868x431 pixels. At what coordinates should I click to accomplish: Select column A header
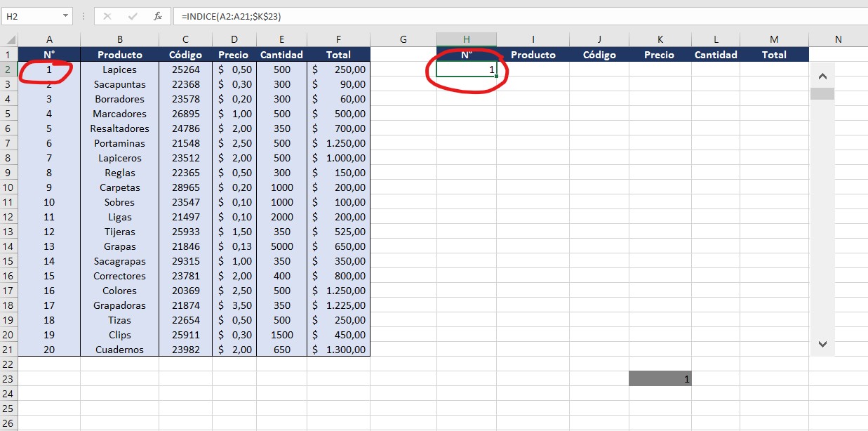pyautogui.click(x=49, y=40)
